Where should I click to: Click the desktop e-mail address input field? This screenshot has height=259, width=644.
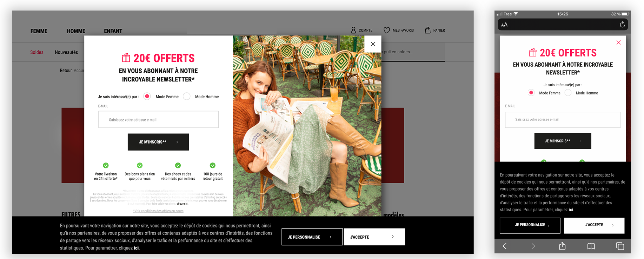(158, 120)
